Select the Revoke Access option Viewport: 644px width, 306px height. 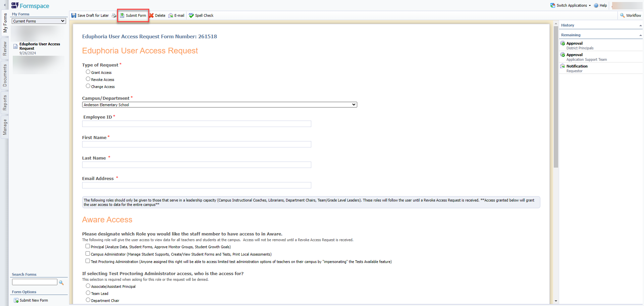pos(88,79)
